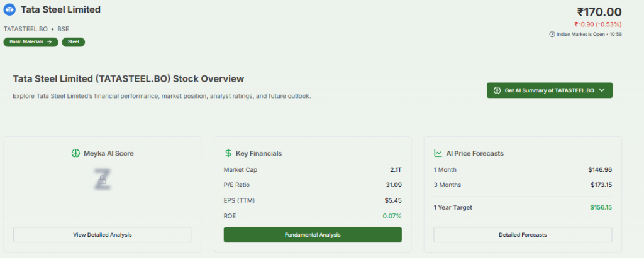Click the clock icon beside market status
The width and height of the screenshot is (644, 258).
pos(552,34)
